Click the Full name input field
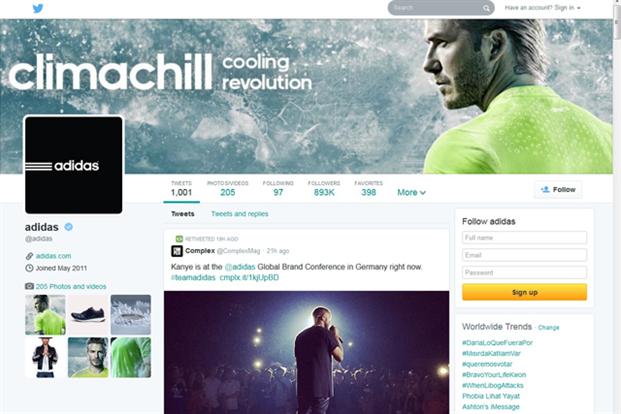 tap(524, 238)
